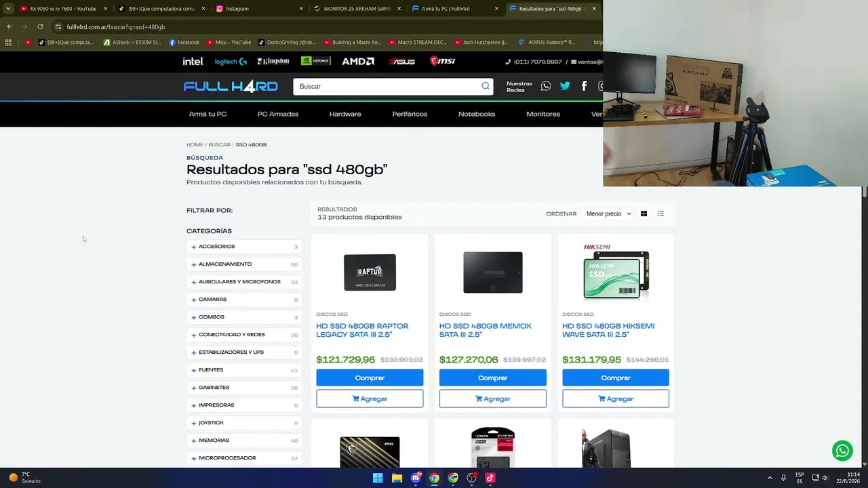Open the ASRock B550M bookmark

[132, 42]
